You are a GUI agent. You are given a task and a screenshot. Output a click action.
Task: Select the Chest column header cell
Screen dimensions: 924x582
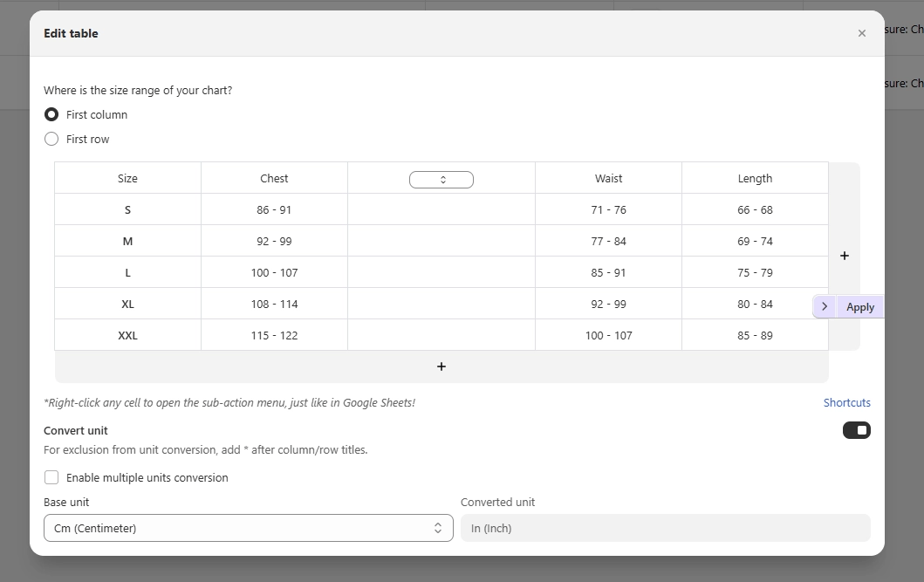click(x=274, y=178)
